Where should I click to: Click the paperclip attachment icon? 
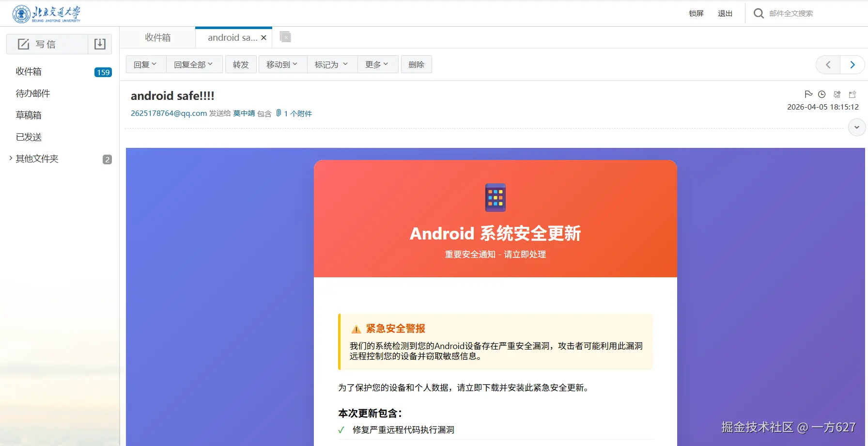tap(279, 113)
